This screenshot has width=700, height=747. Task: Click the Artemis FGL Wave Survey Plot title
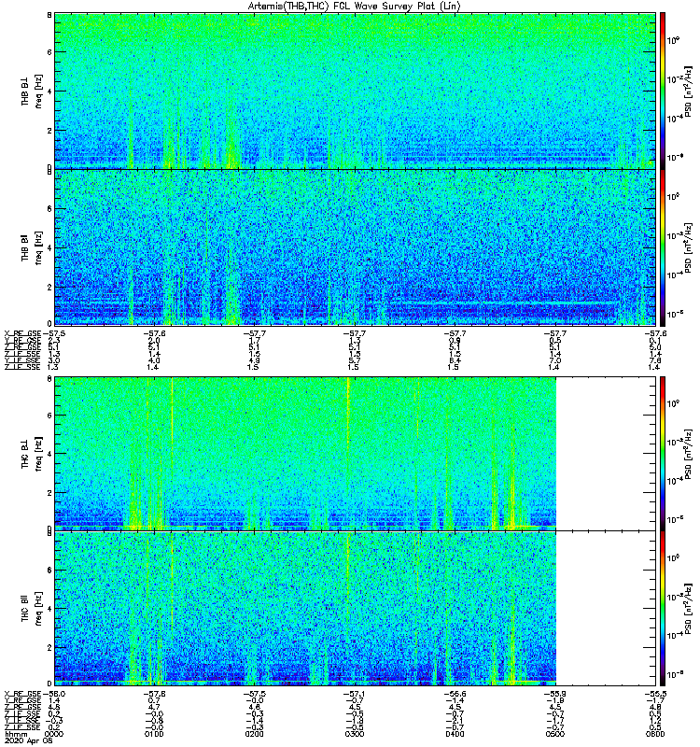[x=355, y=6]
